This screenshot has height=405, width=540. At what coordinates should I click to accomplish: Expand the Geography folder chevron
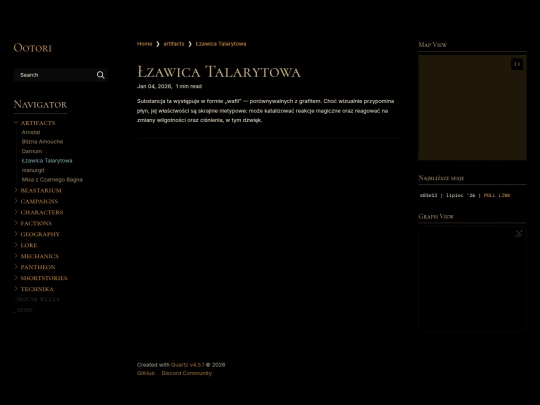(x=16, y=234)
